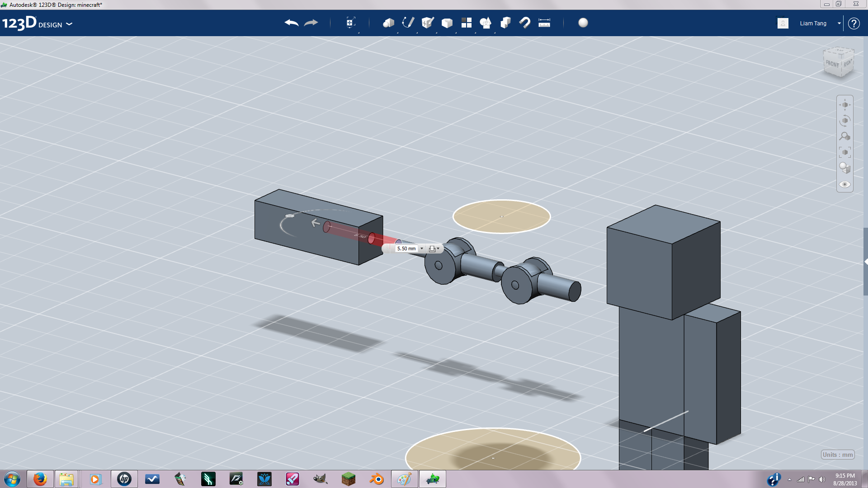Select the Snap magnet tool
The width and height of the screenshot is (868, 488).
pyautogui.click(x=525, y=23)
